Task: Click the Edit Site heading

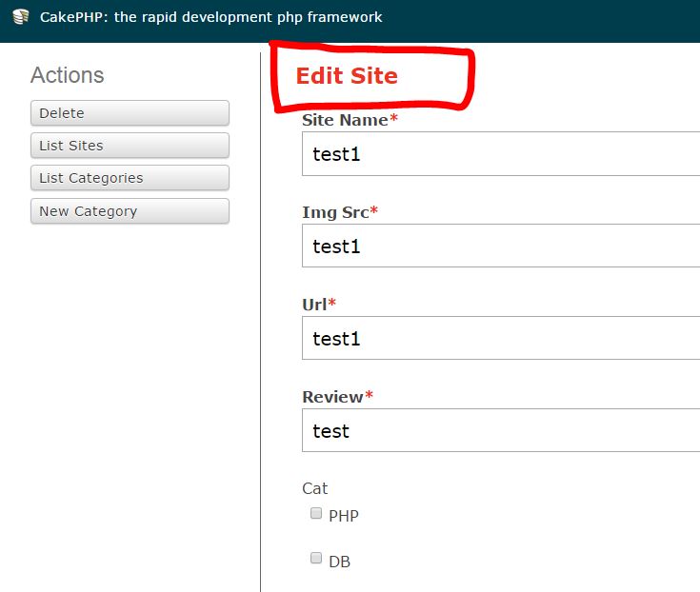Action: (347, 75)
